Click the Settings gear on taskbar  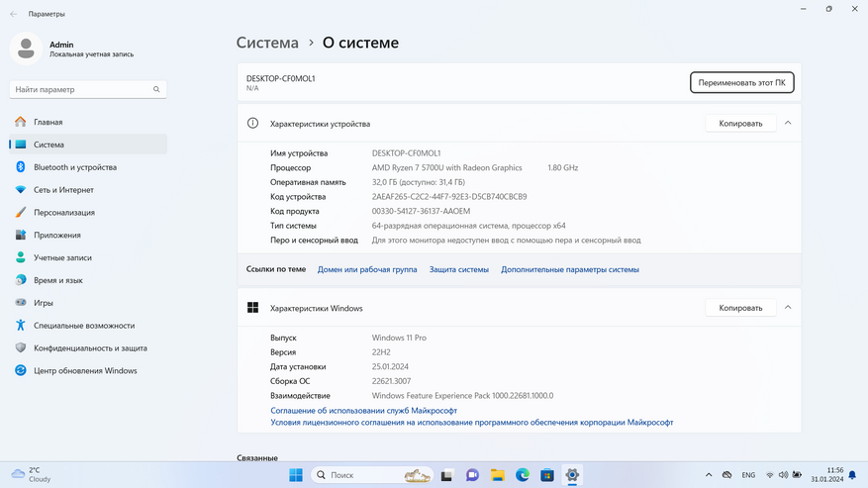tap(572, 475)
